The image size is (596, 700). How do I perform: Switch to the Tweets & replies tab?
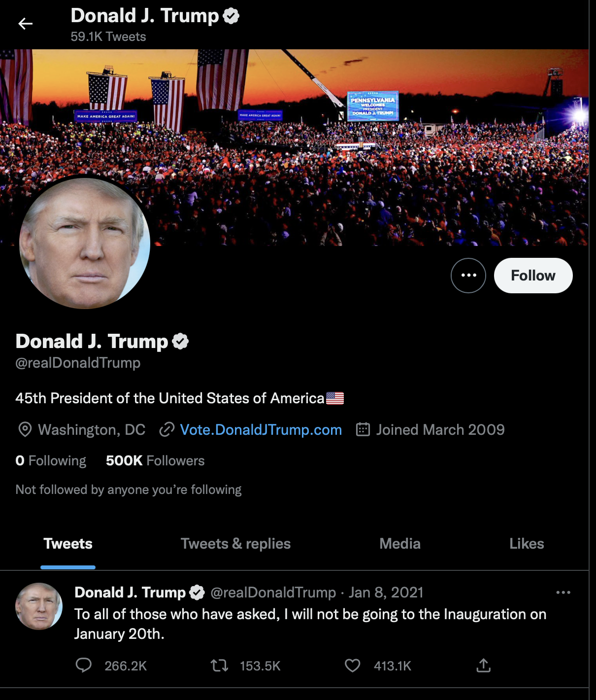click(235, 544)
